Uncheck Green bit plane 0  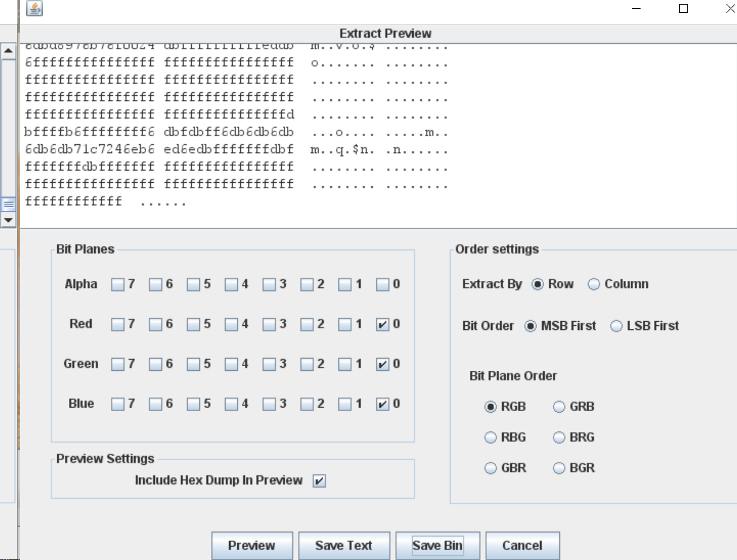click(x=382, y=364)
